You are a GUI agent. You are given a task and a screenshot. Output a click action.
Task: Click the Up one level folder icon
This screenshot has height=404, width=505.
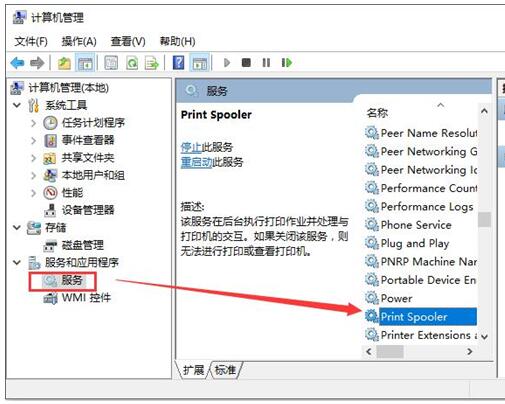pos(64,63)
